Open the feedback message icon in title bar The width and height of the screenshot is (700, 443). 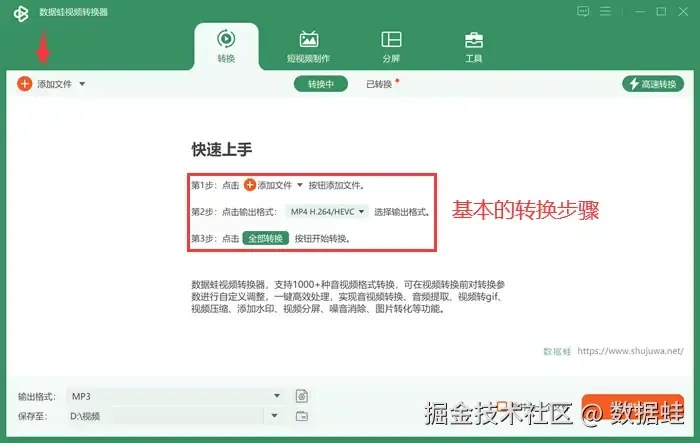[583, 12]
